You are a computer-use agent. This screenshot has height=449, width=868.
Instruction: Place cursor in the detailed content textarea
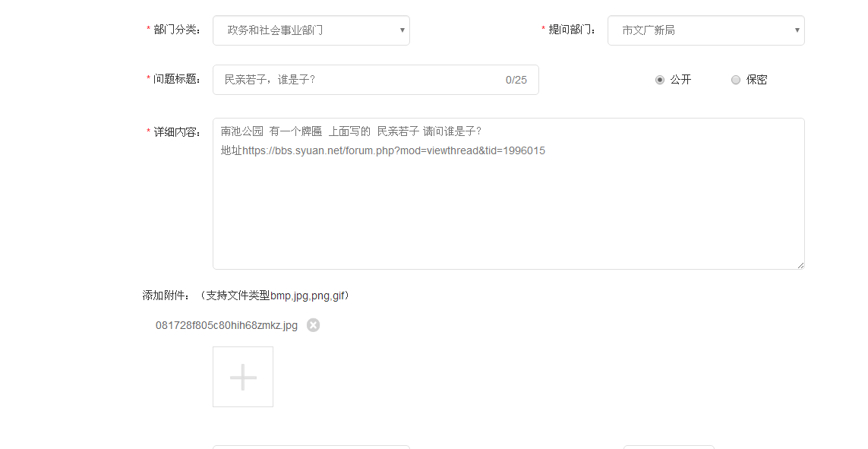click(x=509, y=194)
